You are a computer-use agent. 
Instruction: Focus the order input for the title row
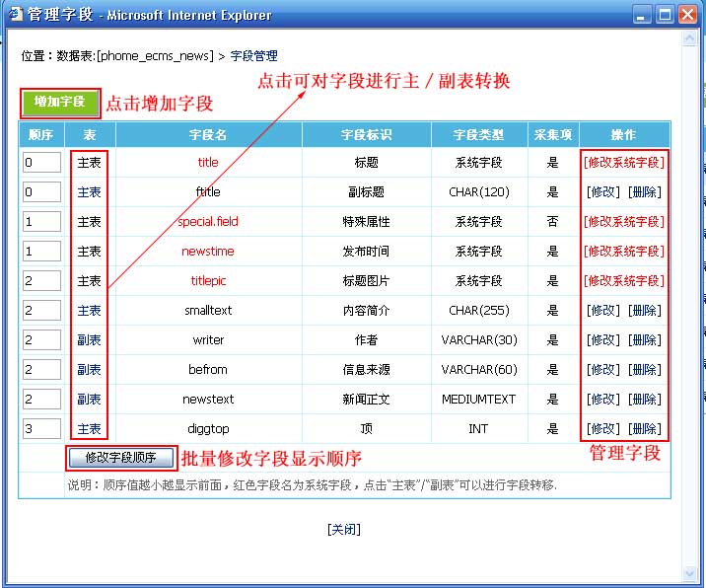click(42, 163)
